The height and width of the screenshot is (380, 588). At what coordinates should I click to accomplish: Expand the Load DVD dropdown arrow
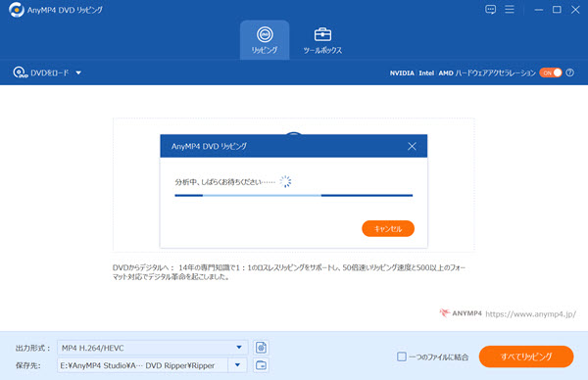point(78,72)
